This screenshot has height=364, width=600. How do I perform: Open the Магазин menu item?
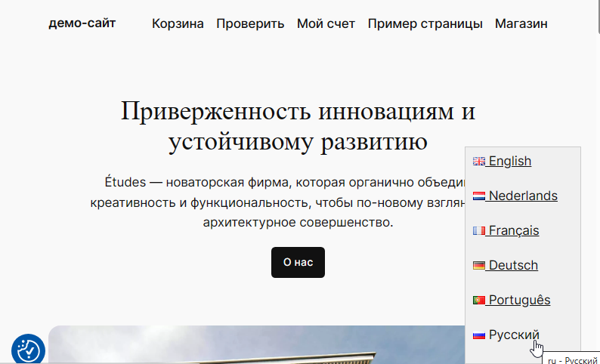(x=521, y=23)
